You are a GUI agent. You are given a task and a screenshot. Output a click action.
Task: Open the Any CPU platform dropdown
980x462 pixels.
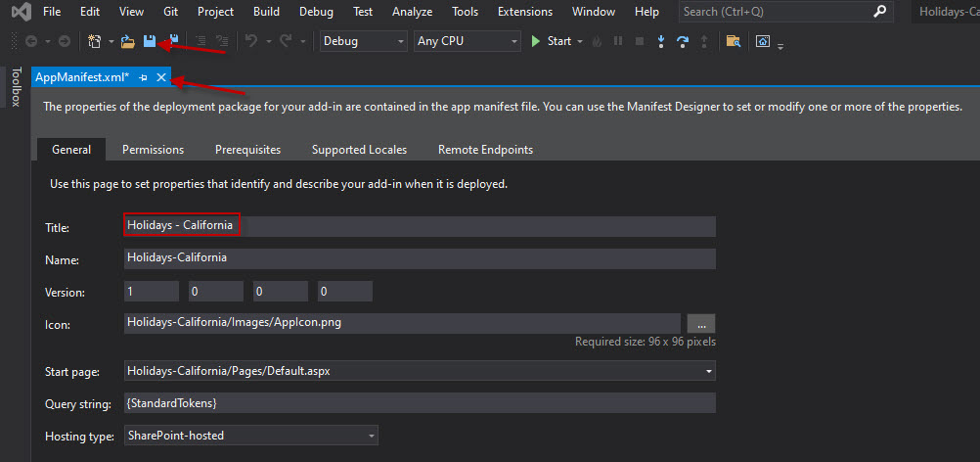[x=467, y=41]
